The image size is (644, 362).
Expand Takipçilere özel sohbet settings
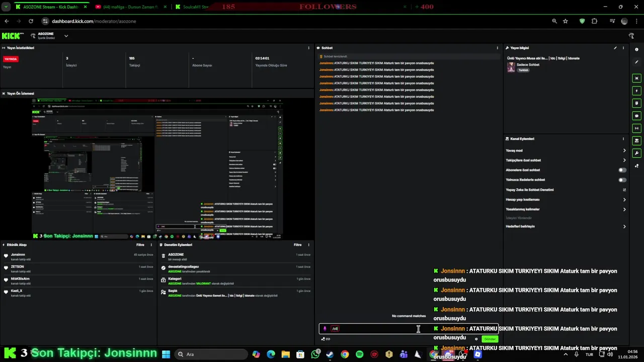pyautogui.click(x=624, y=160)
